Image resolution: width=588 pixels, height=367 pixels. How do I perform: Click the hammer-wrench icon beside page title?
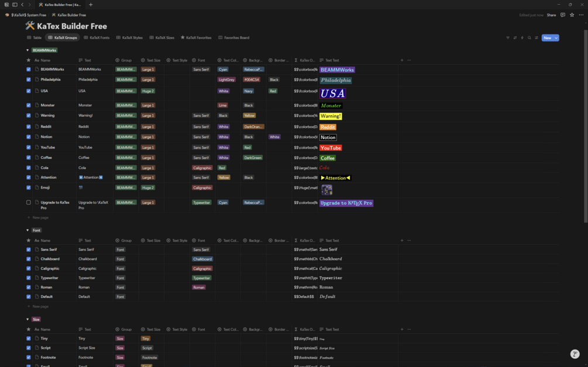coord(30,26)
